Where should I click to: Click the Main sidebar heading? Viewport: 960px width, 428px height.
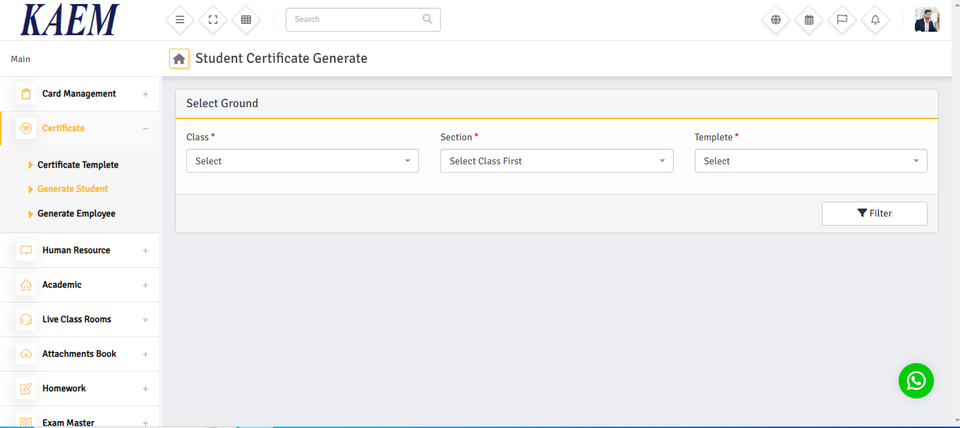tap(20, 59)
